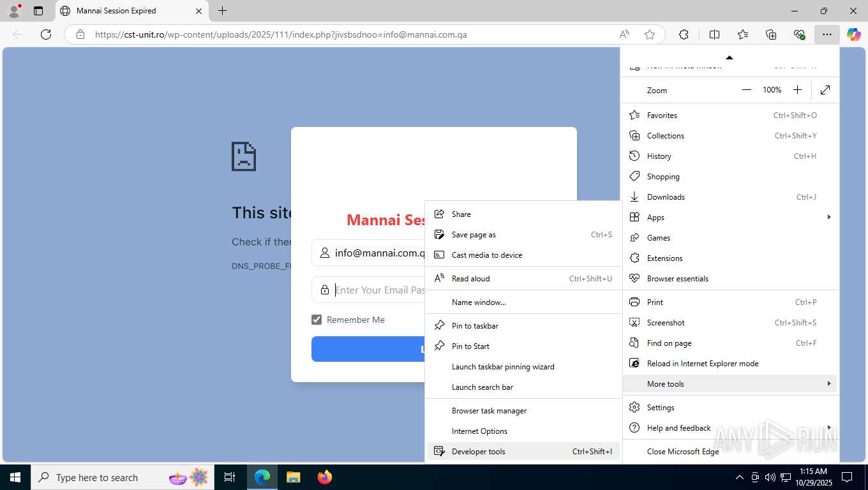
Task: Select Reload in Internet Explorer mode
Action: coord(730,364)
